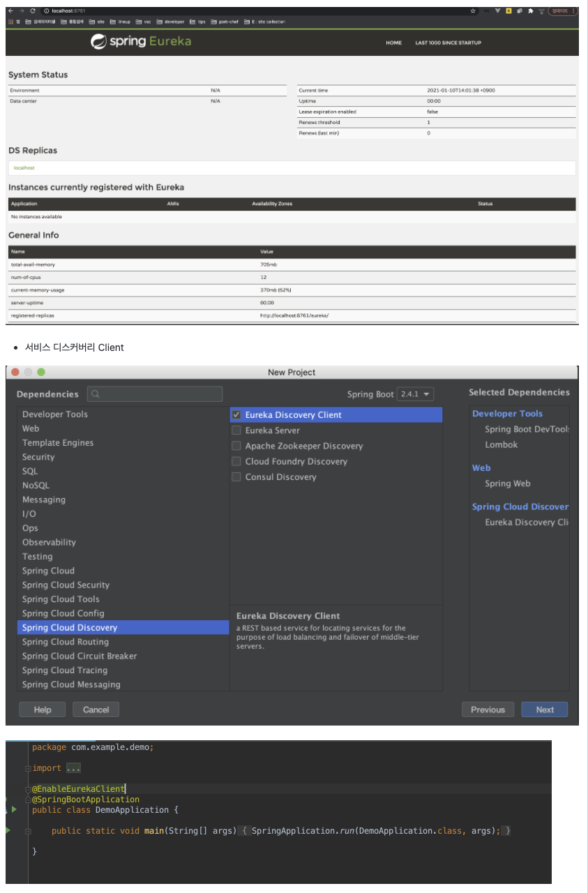Reload the localhost:8761 page

click(33, 11)
